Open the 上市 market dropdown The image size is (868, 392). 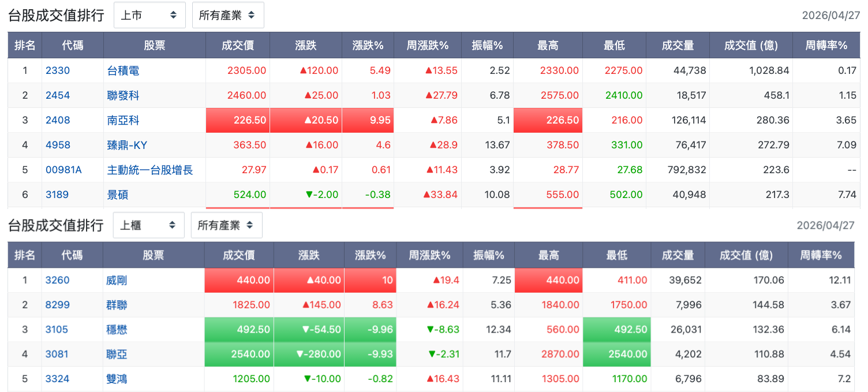[149, 15]
